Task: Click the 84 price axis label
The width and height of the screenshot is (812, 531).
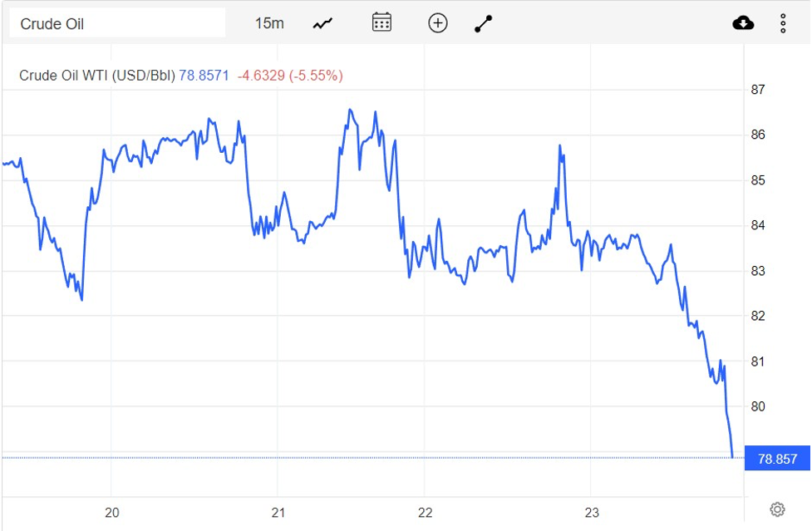Action: coord(758,226)
